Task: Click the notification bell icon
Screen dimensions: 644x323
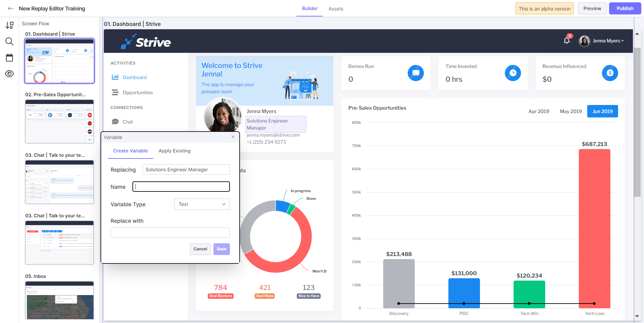Action: click(567, 41)
